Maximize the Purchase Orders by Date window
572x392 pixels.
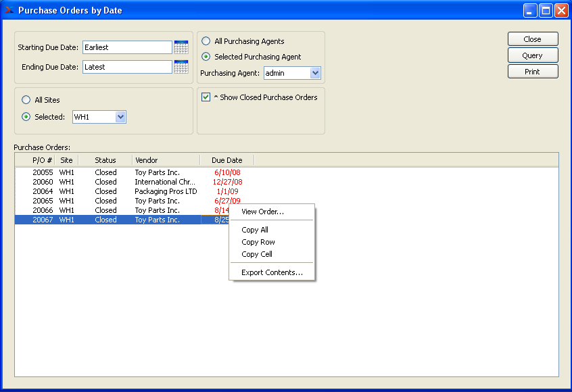click(x=546, y=11)
